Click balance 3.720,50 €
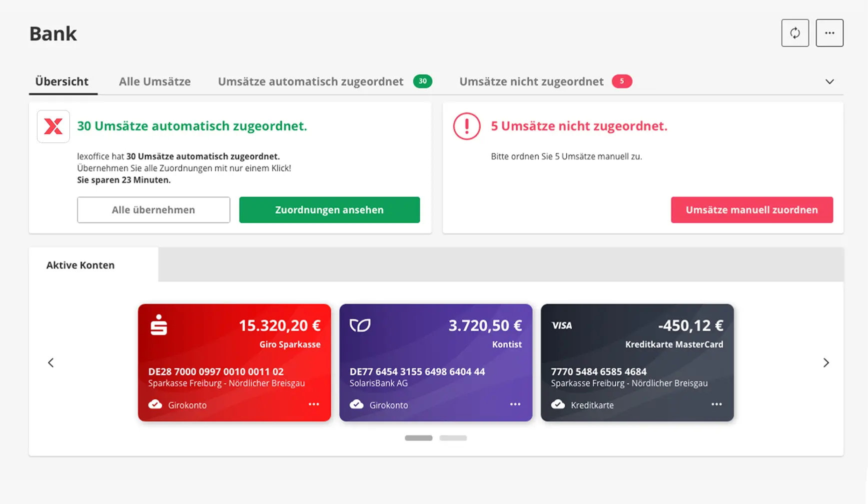Screen dimensions: 868x504 tap(485, 325)
